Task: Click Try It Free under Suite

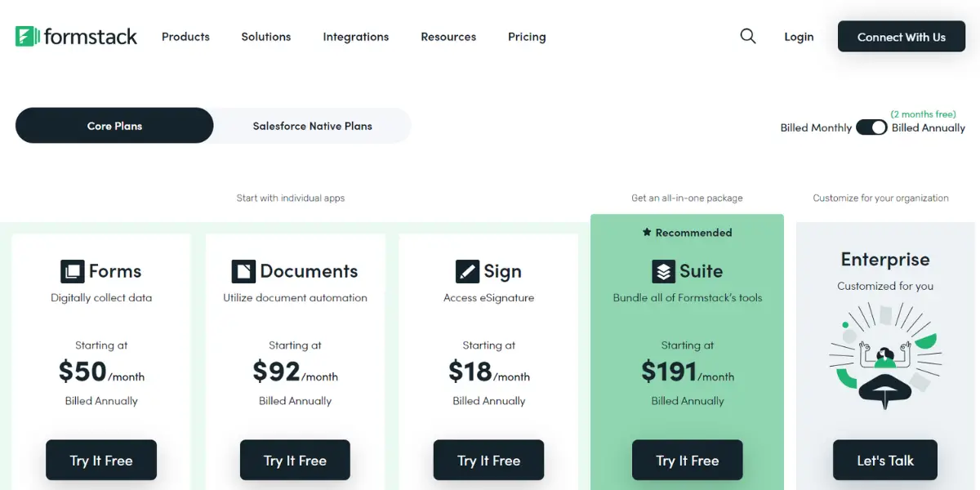Action: click(688, 461)
